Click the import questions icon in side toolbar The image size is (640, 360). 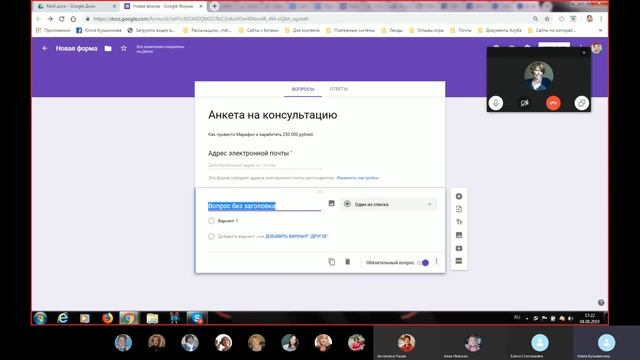pos(459,209)
